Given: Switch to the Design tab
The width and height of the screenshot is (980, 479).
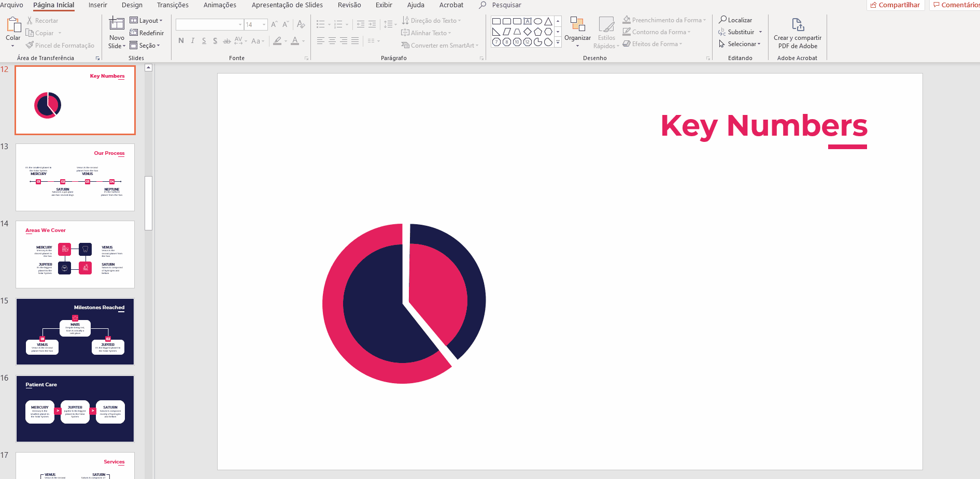Looking at the screenshot, I should click(132, 5).
